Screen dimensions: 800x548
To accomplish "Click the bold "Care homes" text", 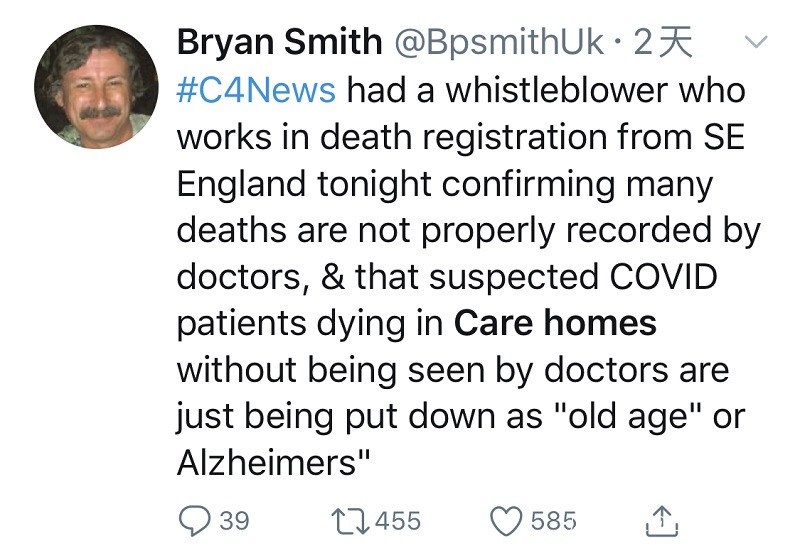I will tap(555, 323).
